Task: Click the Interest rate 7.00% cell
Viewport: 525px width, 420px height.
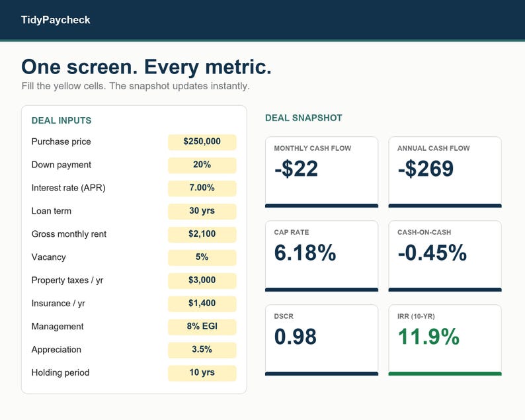Action: 202,189
